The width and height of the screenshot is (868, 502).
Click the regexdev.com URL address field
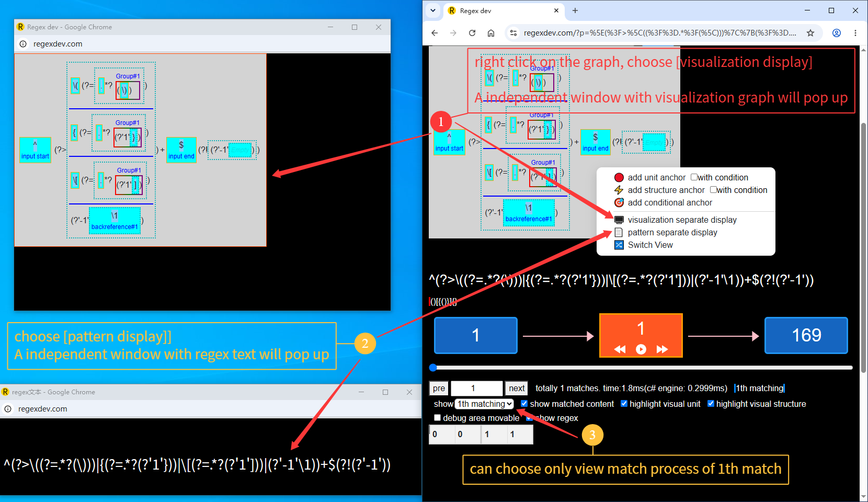(x=660, y=33)
